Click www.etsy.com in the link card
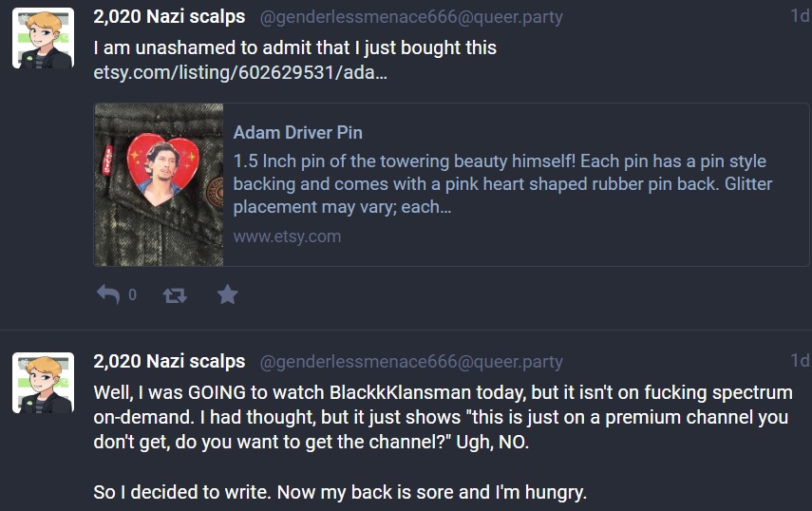 [x=287, y=237]
